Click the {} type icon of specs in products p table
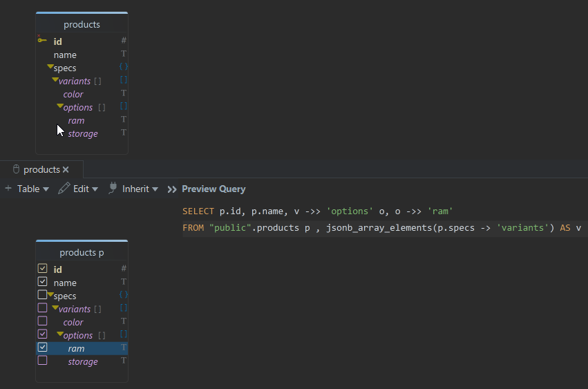Viewport: 588px width, 389px height. pos(124,295)
